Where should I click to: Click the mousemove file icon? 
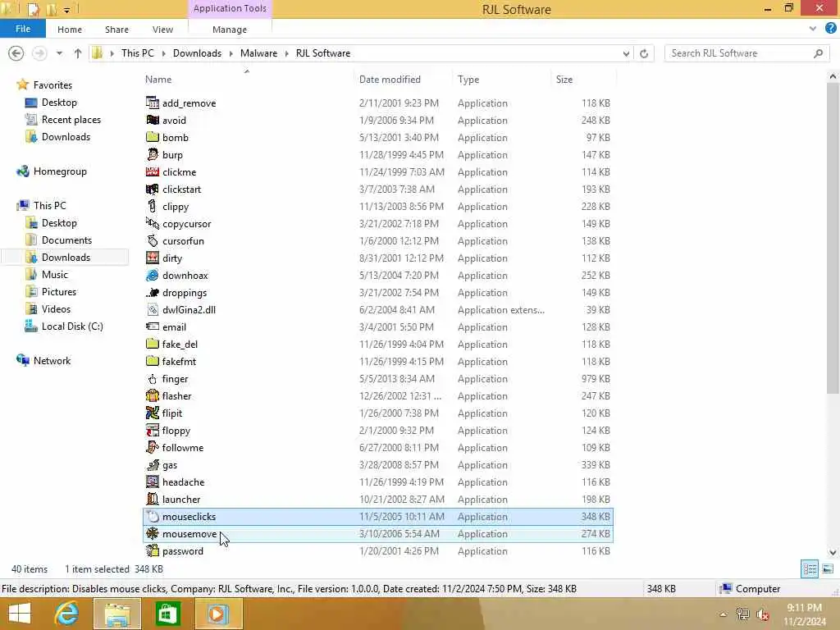pyautogui.click(x=152, y=533)
